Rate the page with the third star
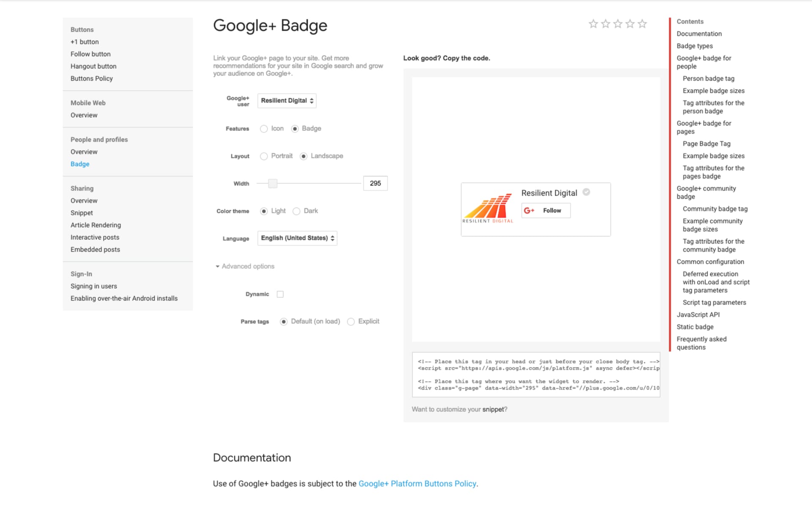The image size is (812, 508). pos(617,24)
